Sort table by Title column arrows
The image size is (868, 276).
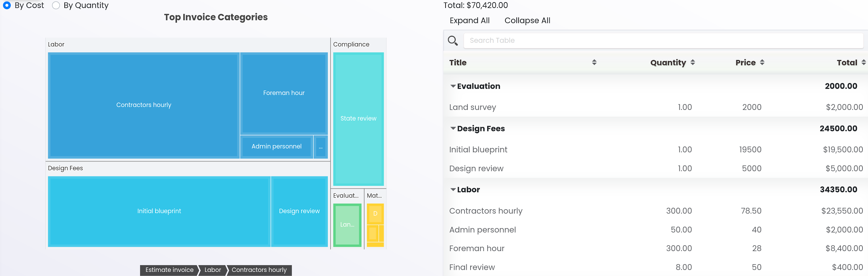click(594, 62)
